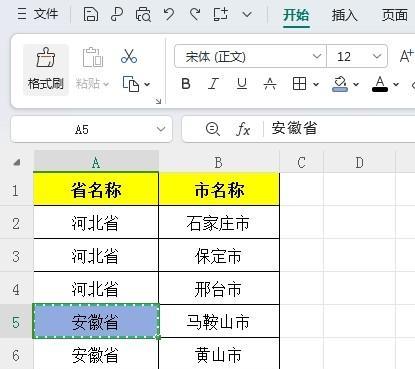The image size is (415, 369).
Task: Select 安徽省 cell in row 6
Action: (x=96, y=354)
